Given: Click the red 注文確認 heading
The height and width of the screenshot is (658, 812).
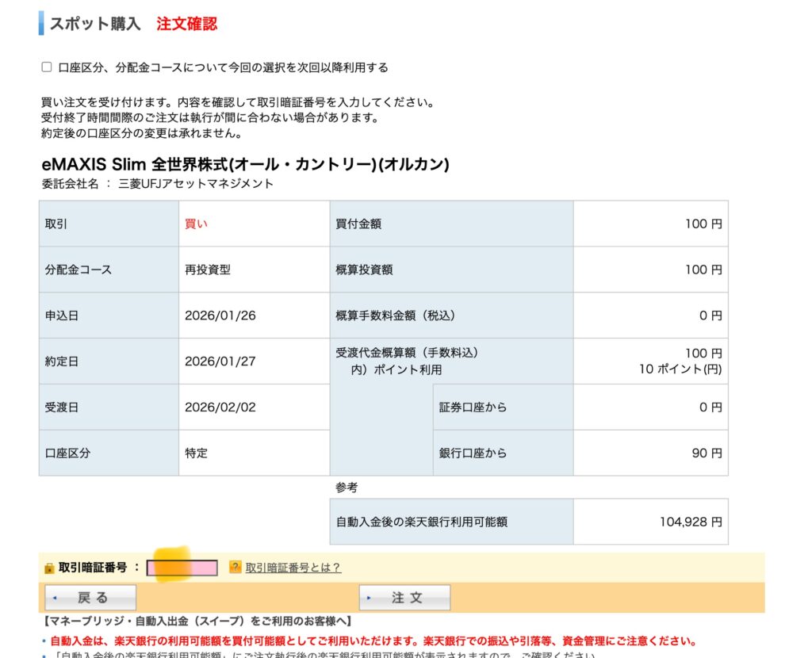Looking at the screenshot, I should tap(186, 24).
